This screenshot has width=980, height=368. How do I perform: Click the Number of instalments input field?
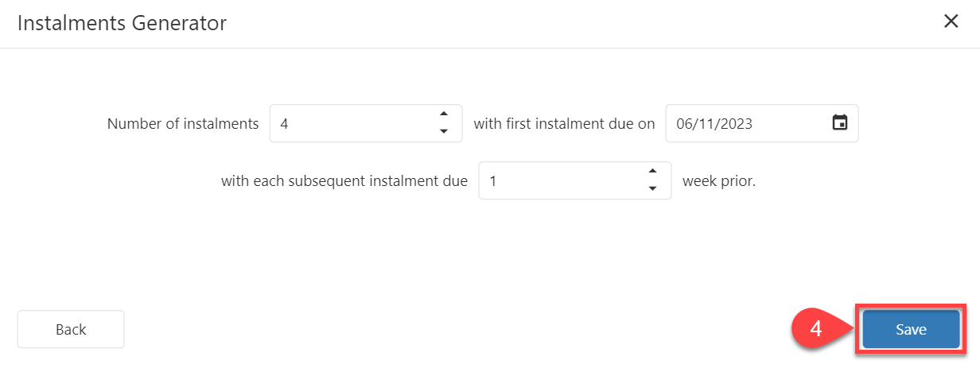(x=350, y=123)
